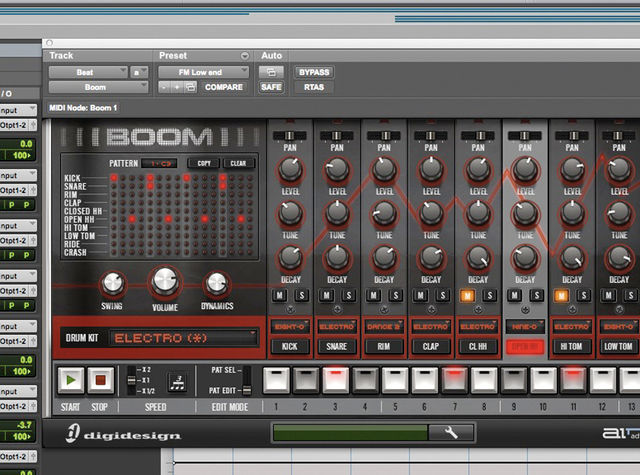Toggle step 3 sequencer pad
Screen dimensions: 640x475
coord(336,380)
